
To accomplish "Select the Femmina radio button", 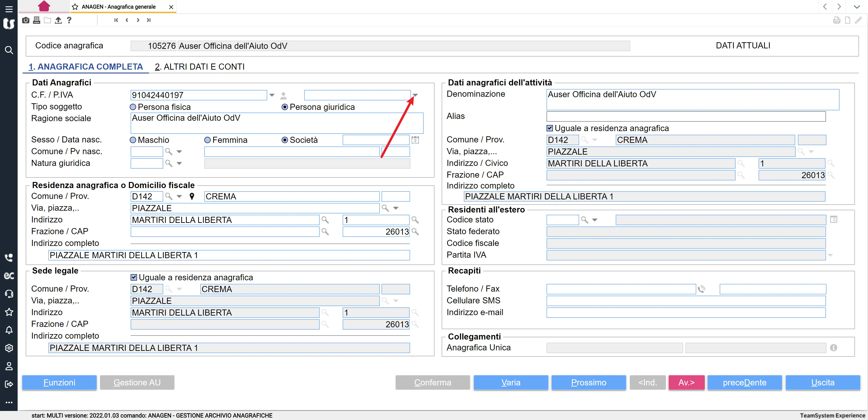I will click(208, 140).
